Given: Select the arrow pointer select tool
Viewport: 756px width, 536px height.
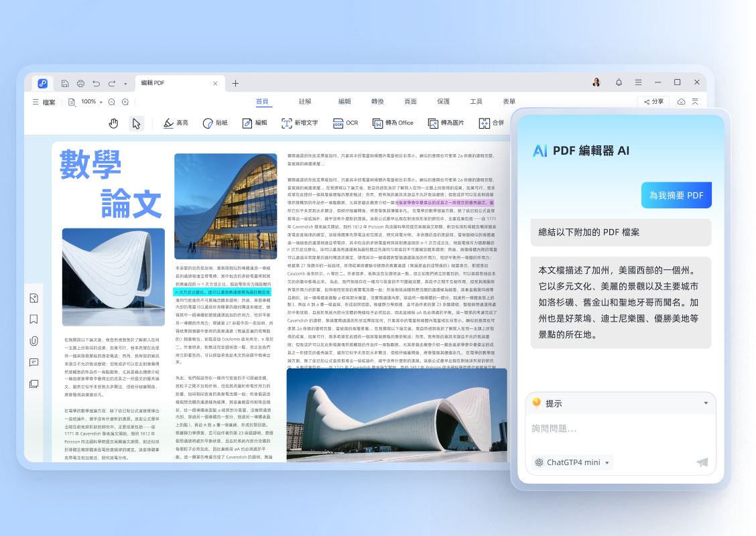Looking at the screenshot, I should (x=137, y=123).
